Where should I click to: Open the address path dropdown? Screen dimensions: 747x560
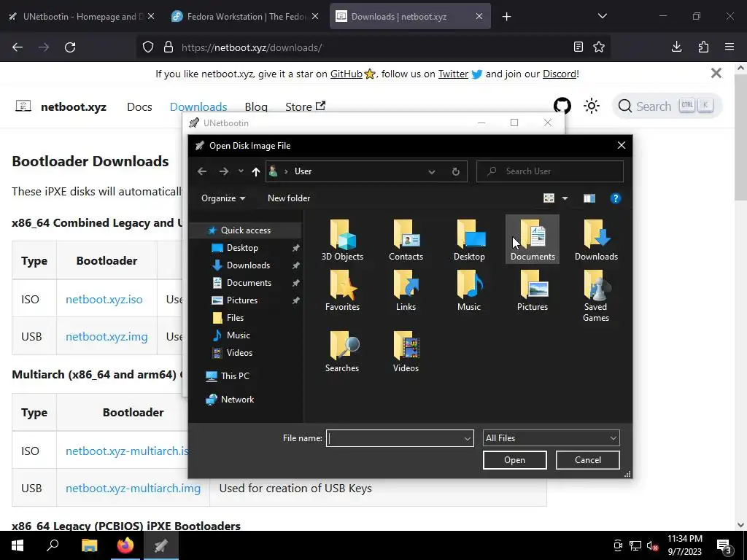(x=432, y=171)
